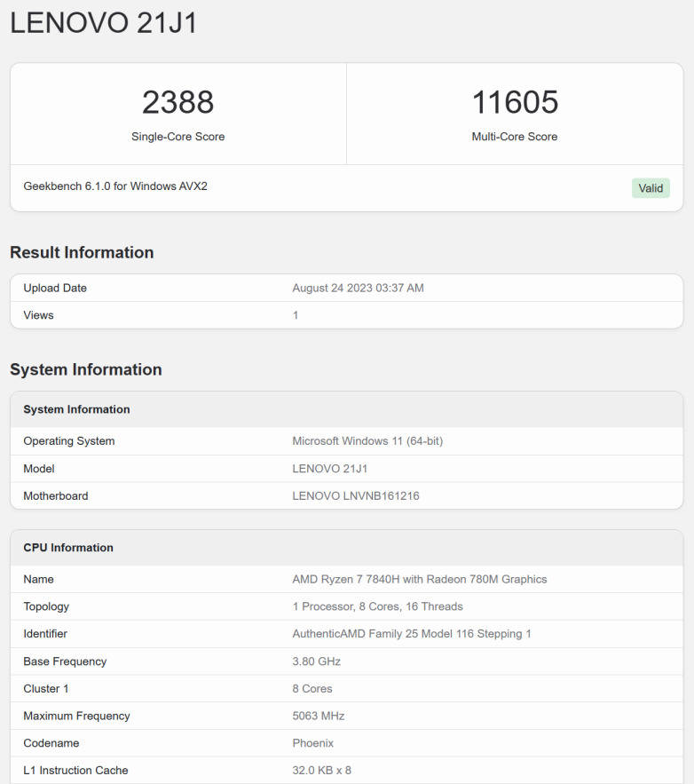694x784 pixels.
Task: Select the 8 Cores cluster value
Action: click(312, 688)
